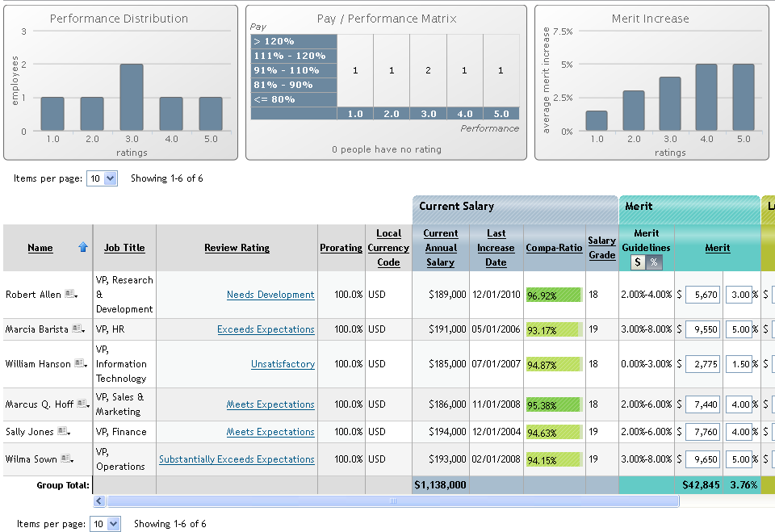Image resolution: width=775 pixels, height=532 pixels.
Task: Open Substantially Exceeds Expectations rating link
Action: (x=237, y=459)
